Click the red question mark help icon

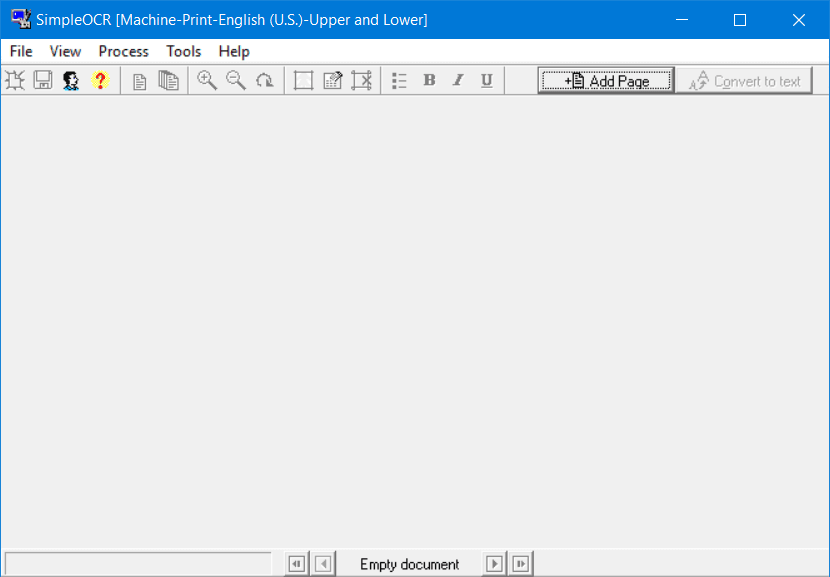[x=100, y=80]
